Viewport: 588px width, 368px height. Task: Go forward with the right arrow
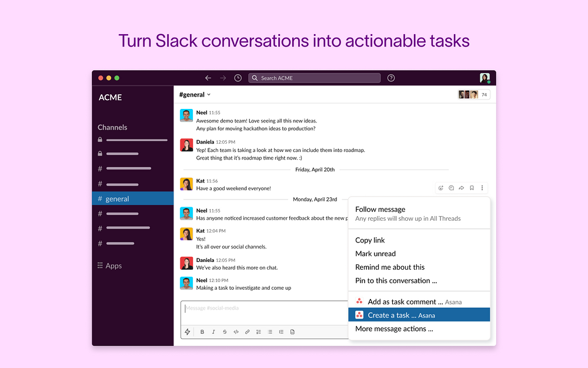click(223, 78)
